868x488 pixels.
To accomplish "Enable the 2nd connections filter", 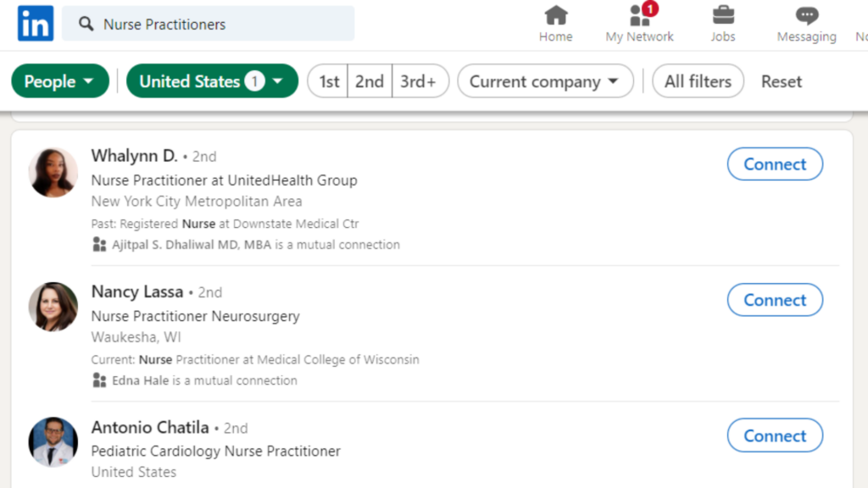I will (x=370, y=81).
